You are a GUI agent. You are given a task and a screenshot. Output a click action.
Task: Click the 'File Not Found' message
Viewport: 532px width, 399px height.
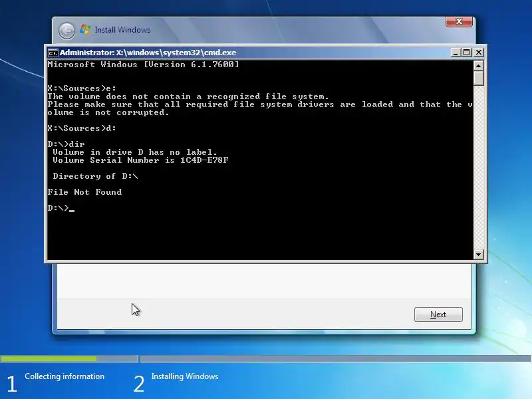(x=84, y=192)
